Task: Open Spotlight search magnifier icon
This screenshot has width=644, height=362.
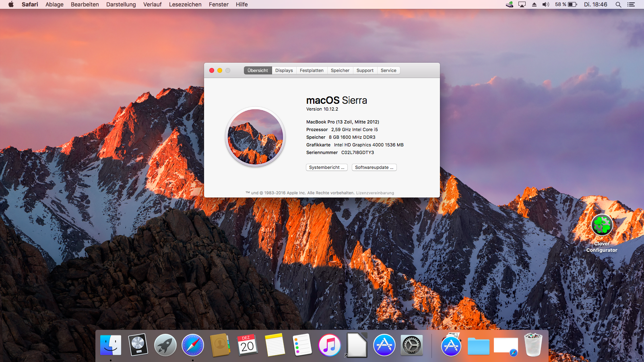Action: click(618, 4)
